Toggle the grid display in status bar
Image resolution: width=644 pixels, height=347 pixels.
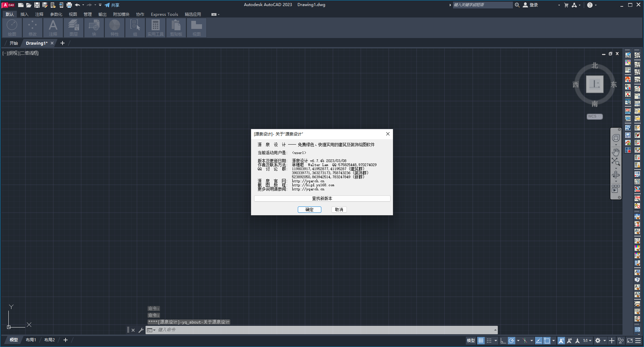pos(481,341)
